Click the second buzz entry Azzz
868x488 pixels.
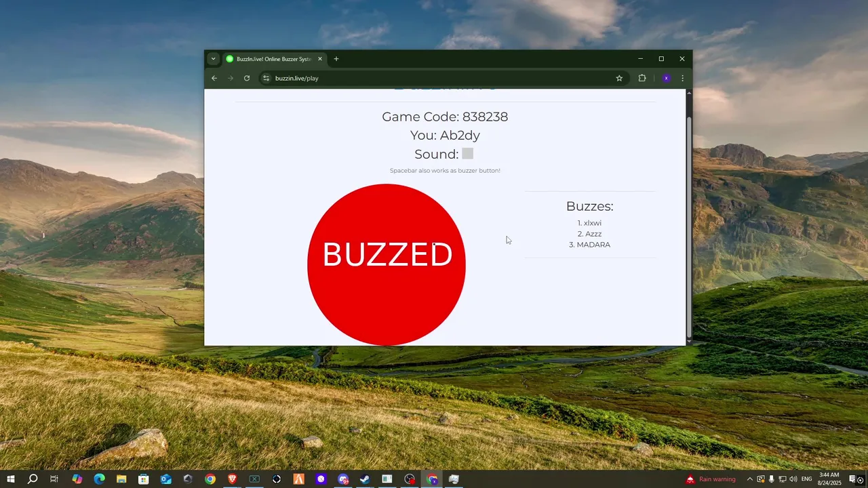[589, 234]
